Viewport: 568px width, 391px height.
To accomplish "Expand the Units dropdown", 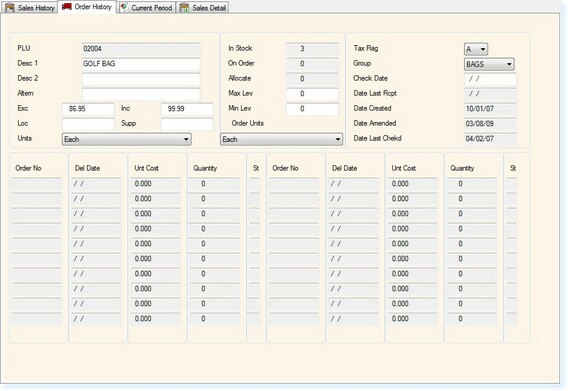I will coord(126,139).
